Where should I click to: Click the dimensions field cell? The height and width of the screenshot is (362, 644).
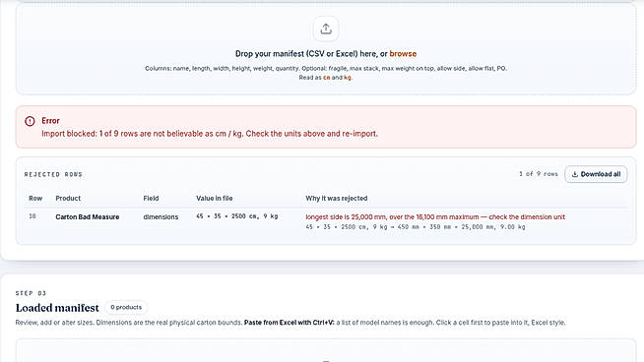[x=161, y=216]
